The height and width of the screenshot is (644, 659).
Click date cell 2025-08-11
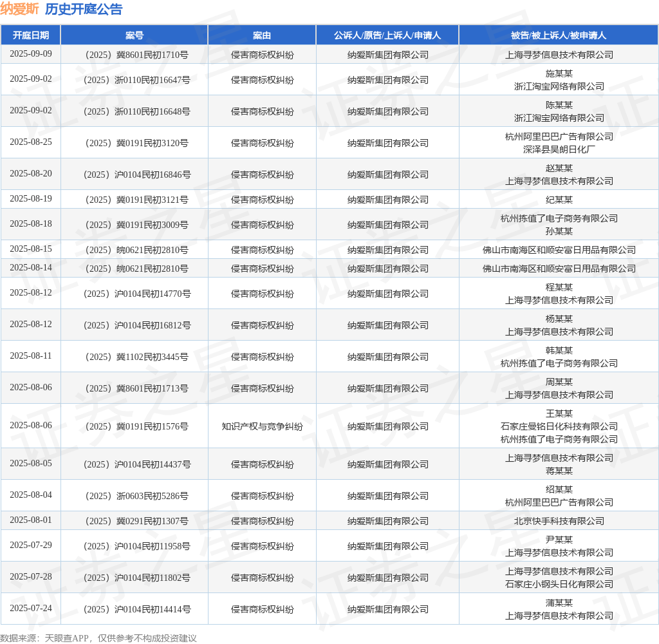coord(31,356)
